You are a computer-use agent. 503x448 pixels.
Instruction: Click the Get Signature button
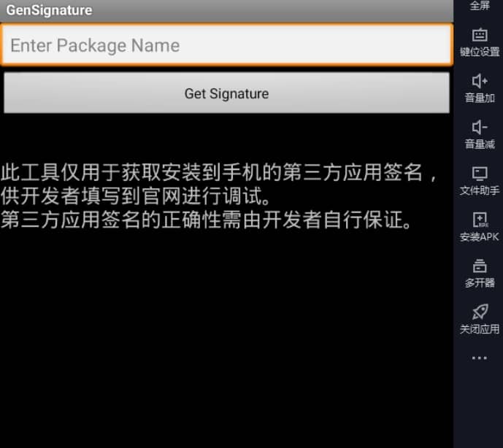coord(226,93)
